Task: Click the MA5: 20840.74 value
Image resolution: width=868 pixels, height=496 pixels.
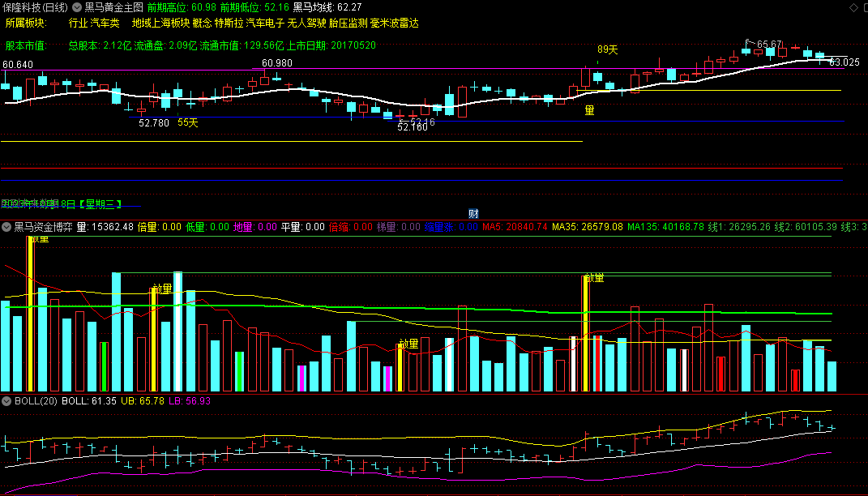Action: 515,227
